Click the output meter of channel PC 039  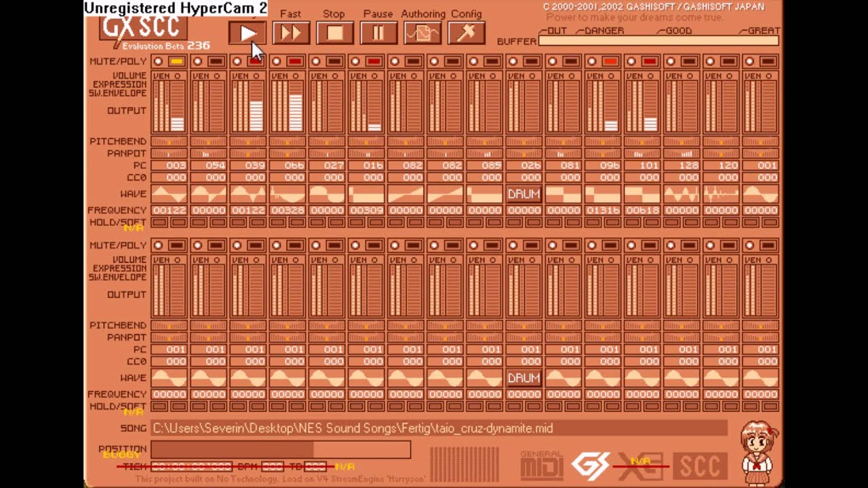pos(256,106)
